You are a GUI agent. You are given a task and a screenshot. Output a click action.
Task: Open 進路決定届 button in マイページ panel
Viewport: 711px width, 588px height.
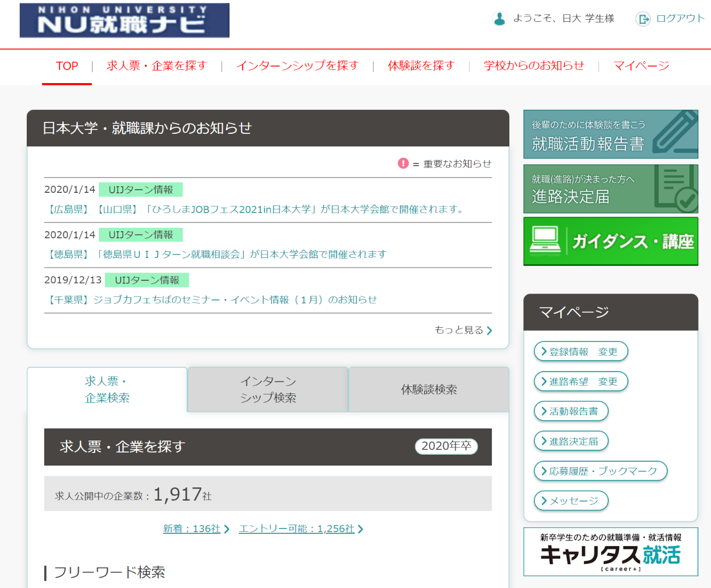(571, 441)
